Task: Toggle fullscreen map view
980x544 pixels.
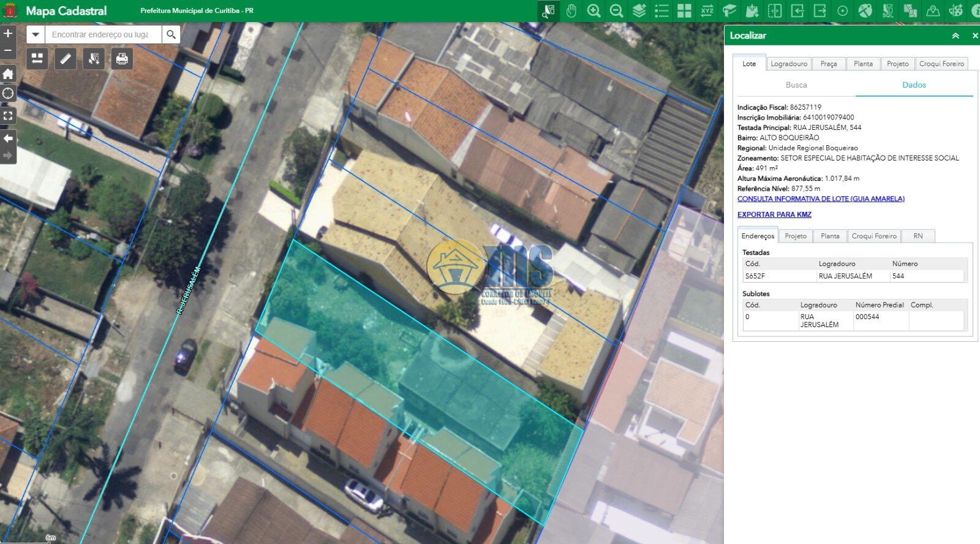Action: tap(8, 115)
